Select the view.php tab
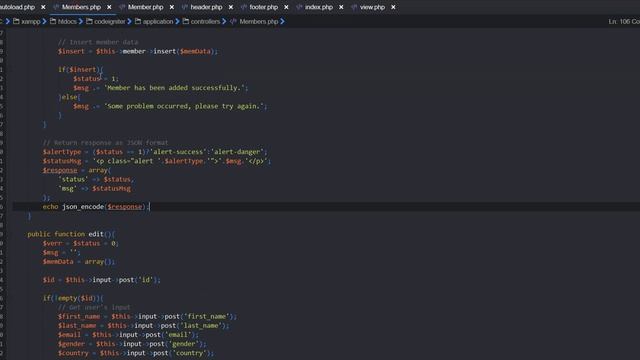640x360 pixels. coord(372,7)
